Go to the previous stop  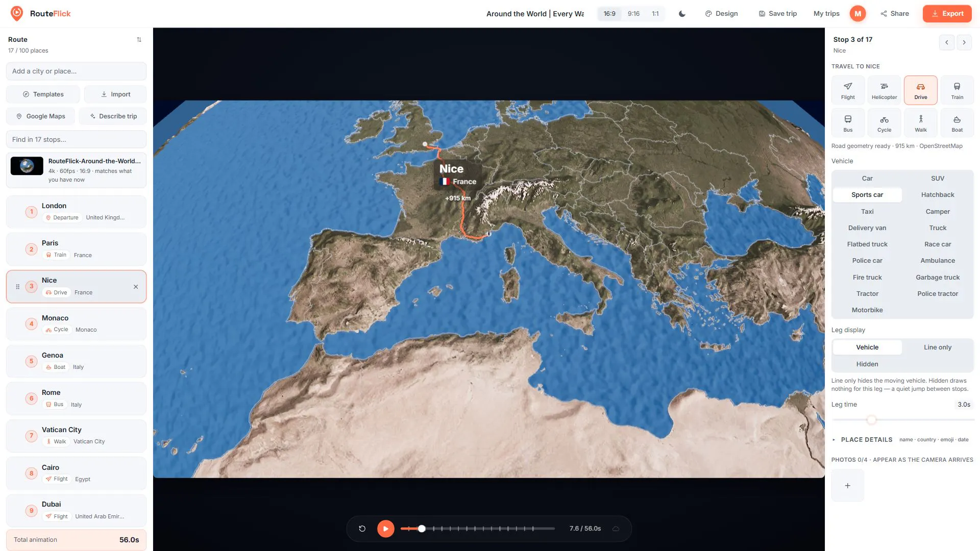(x=946, y=42)
